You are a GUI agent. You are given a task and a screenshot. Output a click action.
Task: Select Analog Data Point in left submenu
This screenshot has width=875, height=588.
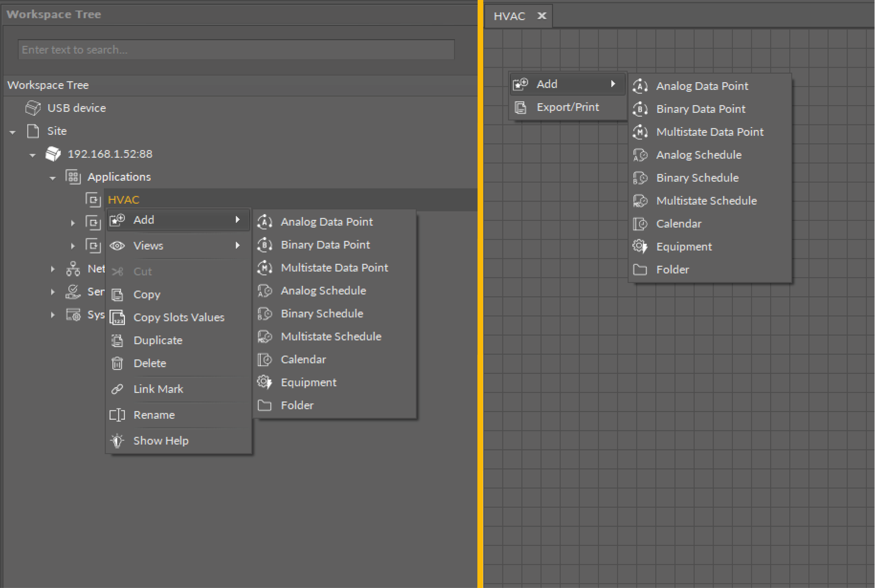pos(326,222)
